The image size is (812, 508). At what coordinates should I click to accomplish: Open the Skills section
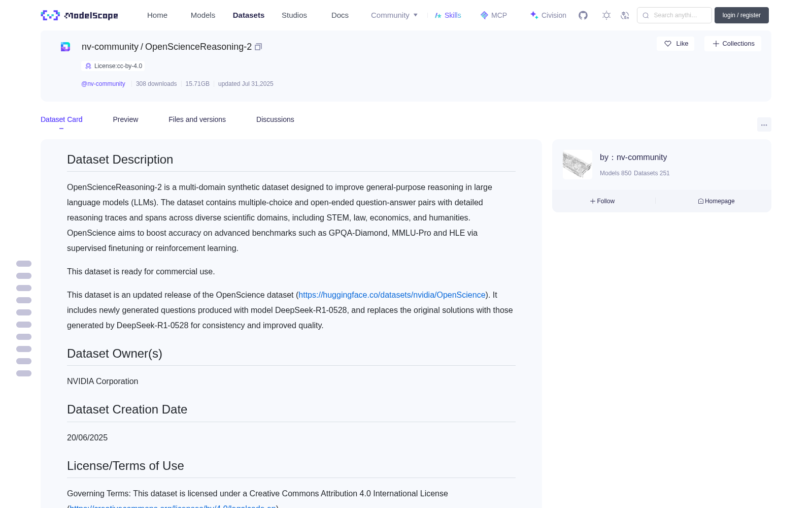pyautogui.click(x=448, y=15)
